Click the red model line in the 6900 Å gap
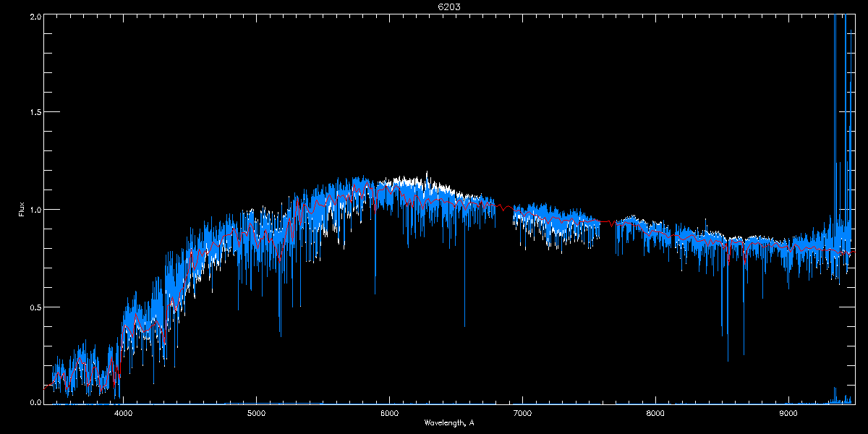Viewport: 868px width, 434px height. 505,208
